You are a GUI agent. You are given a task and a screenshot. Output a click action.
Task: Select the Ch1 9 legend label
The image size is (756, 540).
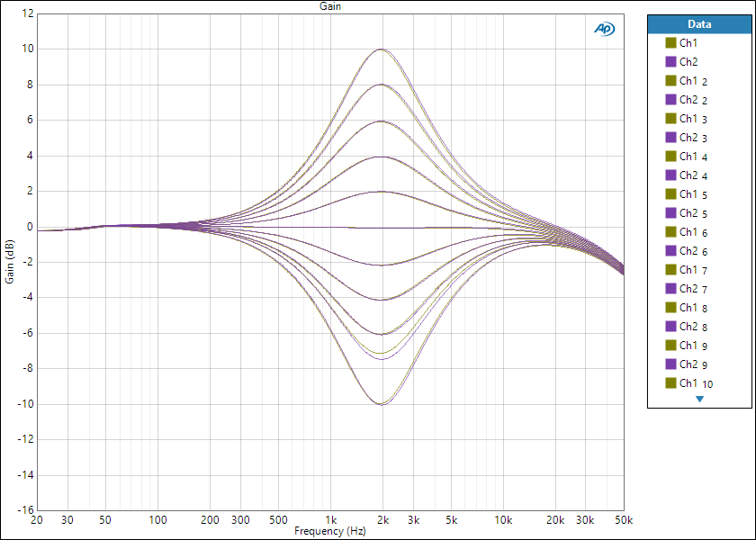[x=693, y=346]
